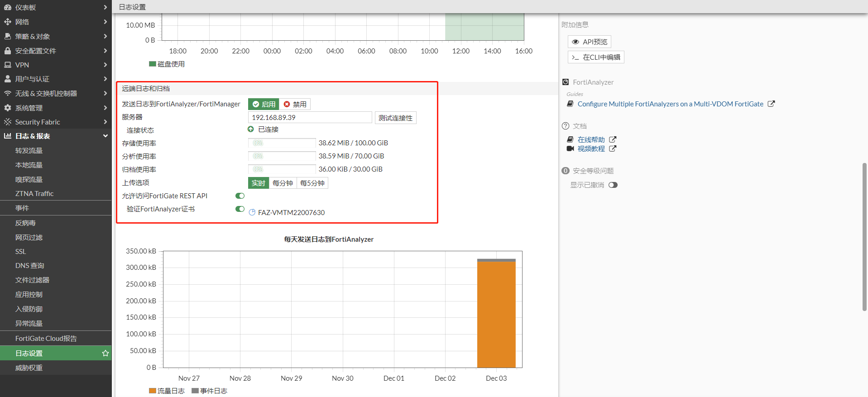868x397 pixels.
Task: Click the Security Fabric icon in the sidebar
Action: point(8,122)
